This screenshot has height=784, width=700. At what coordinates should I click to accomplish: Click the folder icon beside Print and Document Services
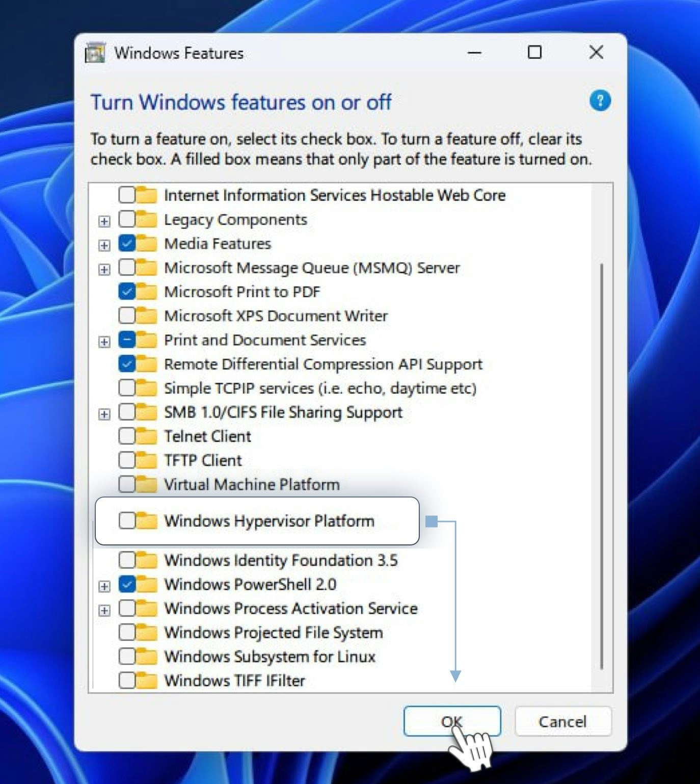click(x=147, y=340)
